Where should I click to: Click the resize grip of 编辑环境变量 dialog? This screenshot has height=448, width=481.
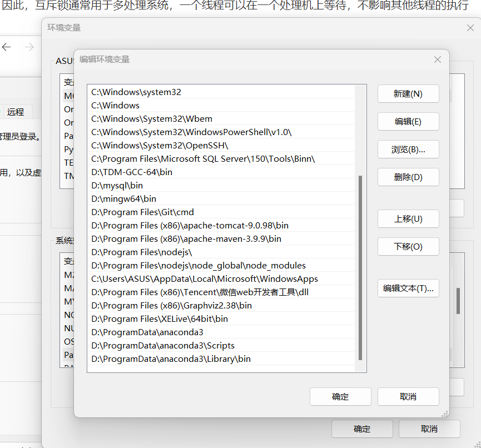click(x=445, y=414)
